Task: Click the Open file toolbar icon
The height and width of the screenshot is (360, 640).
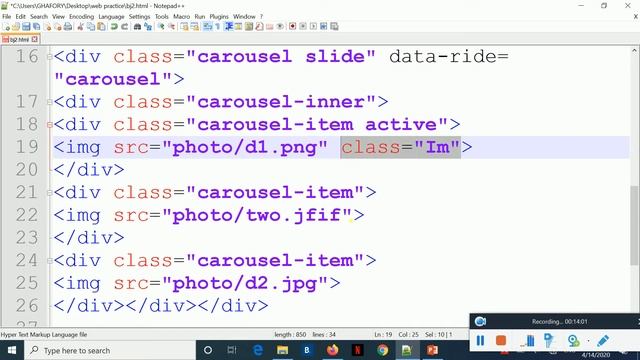Action: click(x=16, y=27)
